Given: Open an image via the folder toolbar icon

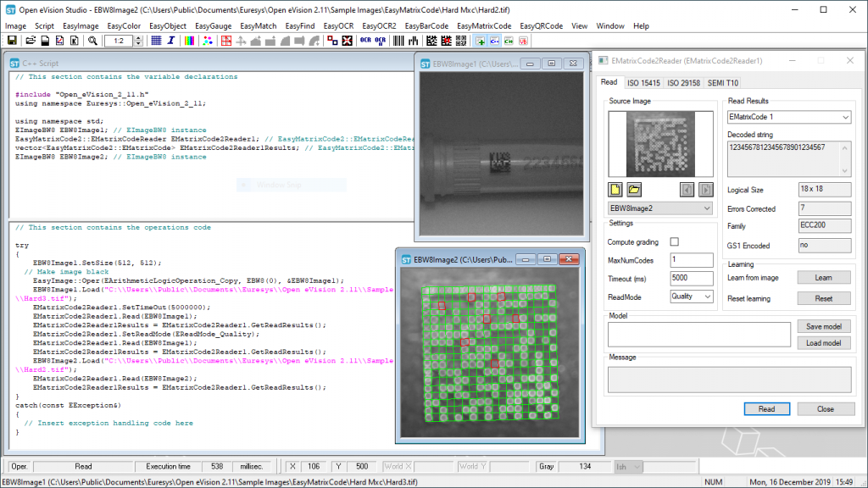Looking at the screenshot, I should 29,40.
